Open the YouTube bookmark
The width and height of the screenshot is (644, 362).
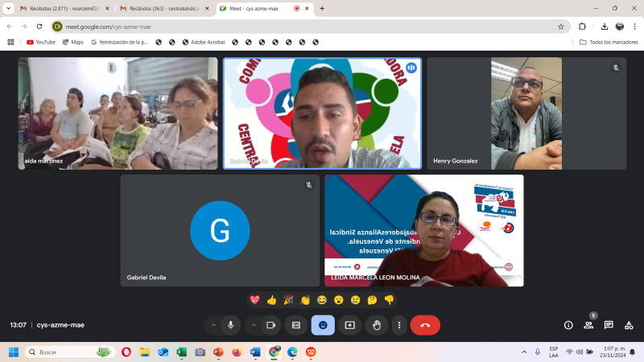click(41, 43)
